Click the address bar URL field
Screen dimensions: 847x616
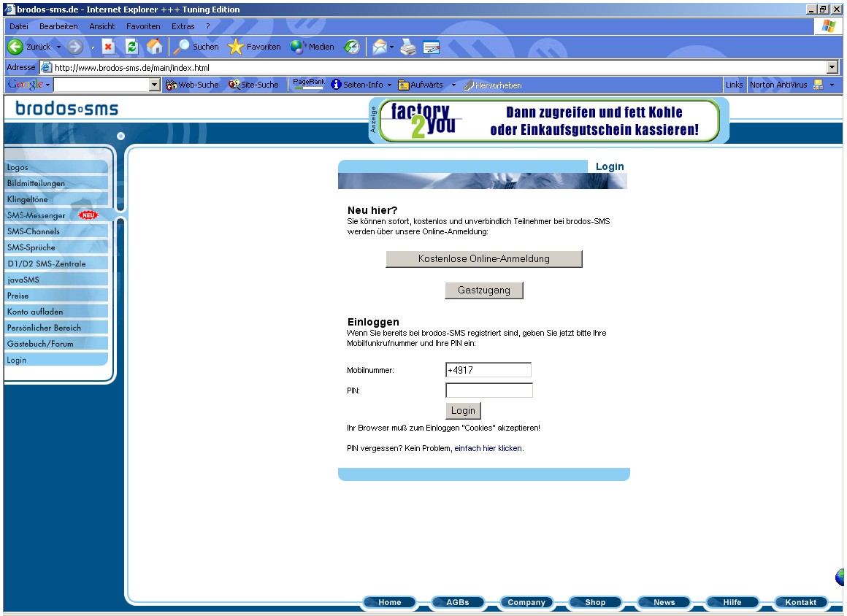pyautogui.click(x=433, y=67)
